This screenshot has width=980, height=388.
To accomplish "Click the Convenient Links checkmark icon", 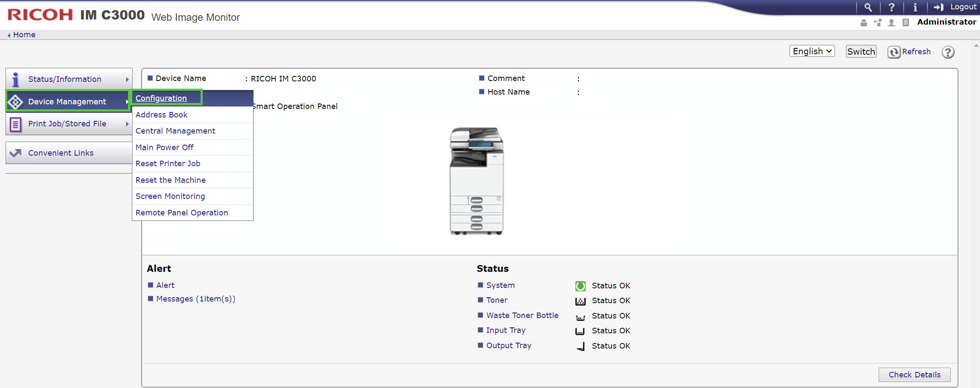I will point(16,153).
